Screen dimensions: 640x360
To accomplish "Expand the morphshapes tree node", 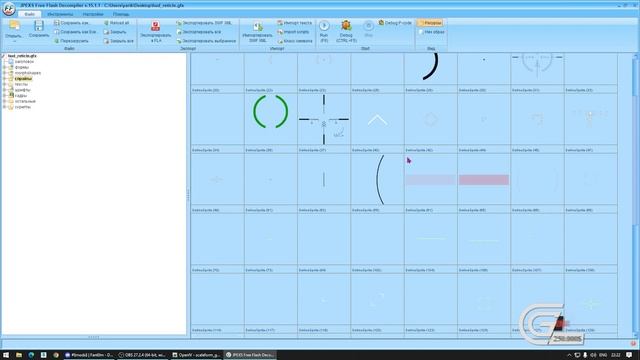I will click(x=4, y=73).
